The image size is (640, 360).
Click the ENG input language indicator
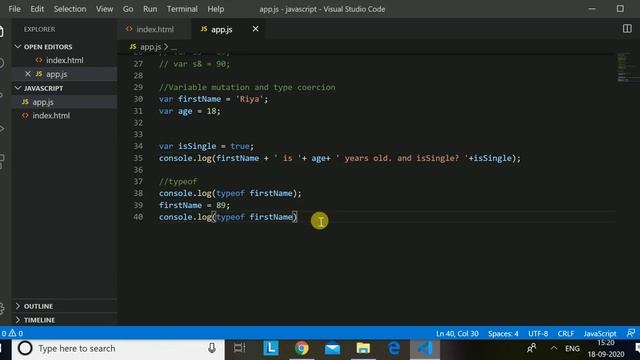572,348
